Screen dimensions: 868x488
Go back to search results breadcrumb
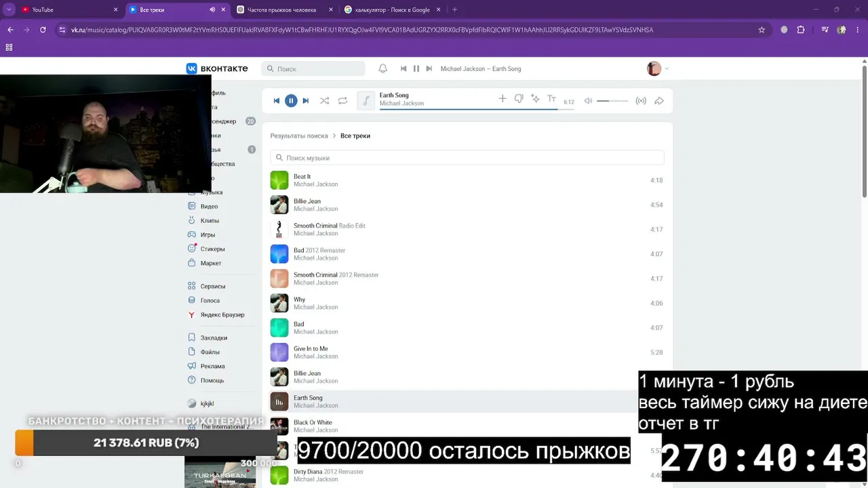coord(299,136)
